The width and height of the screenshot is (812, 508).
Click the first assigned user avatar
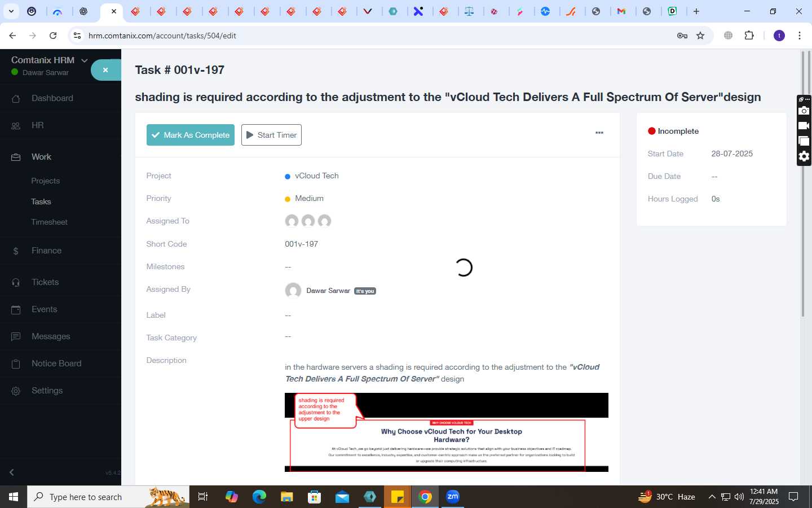click(292, 221)
